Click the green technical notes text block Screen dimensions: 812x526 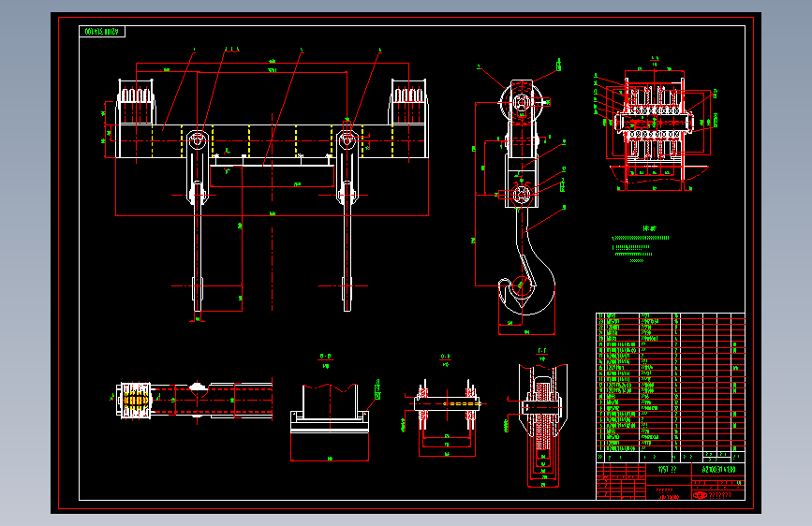pos(640,244)
